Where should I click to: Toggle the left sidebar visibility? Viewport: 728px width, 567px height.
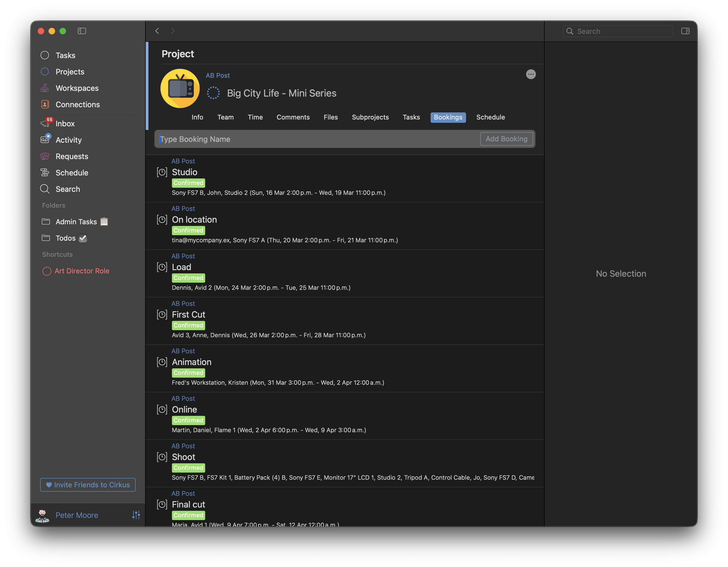pyautogui.click(x=82, y=31)
